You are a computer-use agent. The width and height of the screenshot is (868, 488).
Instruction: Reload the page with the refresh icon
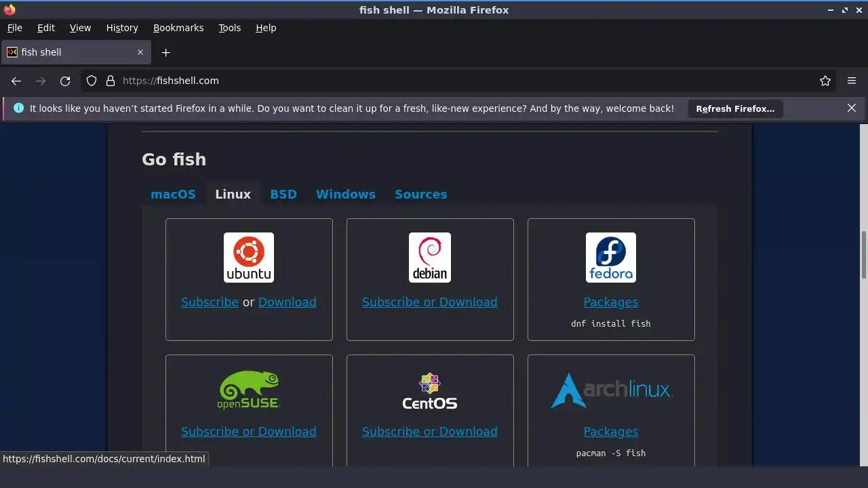[x=65, y=81]
